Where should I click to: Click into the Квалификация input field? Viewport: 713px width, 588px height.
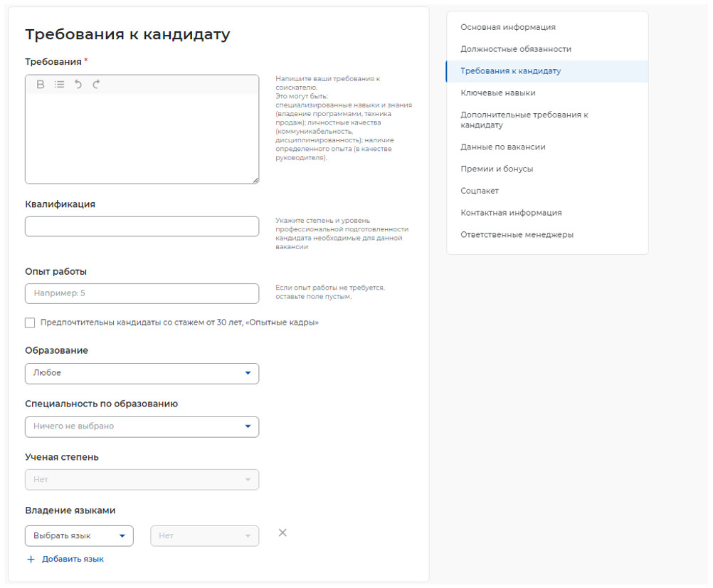coord(142,226)
